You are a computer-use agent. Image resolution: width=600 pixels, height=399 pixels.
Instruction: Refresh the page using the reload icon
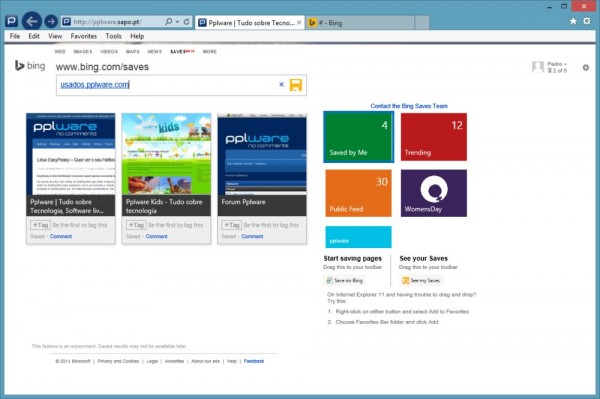(186, 22)
